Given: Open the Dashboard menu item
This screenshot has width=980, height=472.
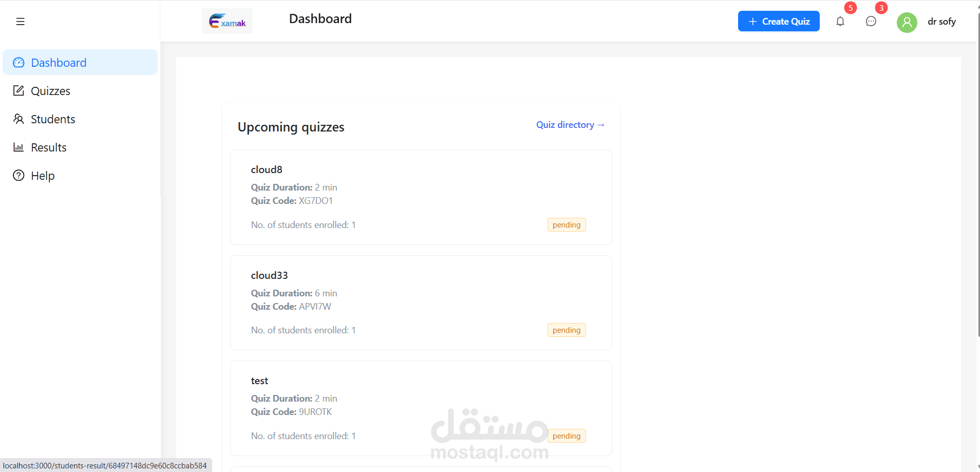Looking at the screenshot, I should (x=80, y=62).
